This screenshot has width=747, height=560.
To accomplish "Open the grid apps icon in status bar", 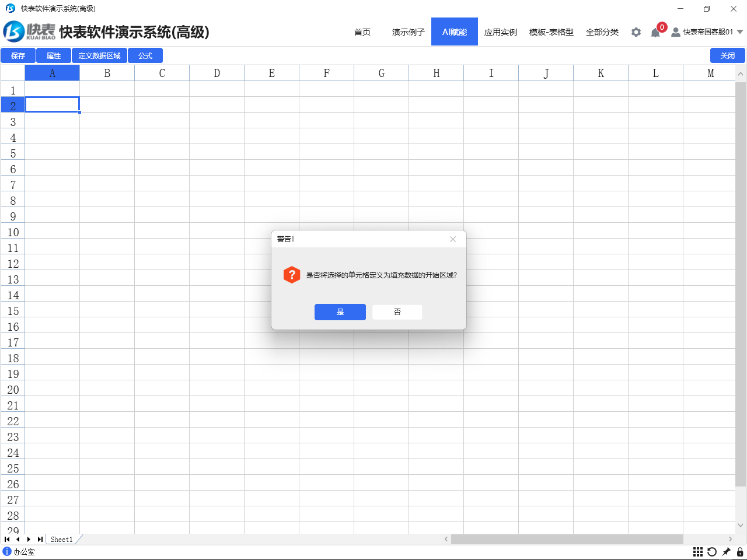I will (x=698, y=552).
